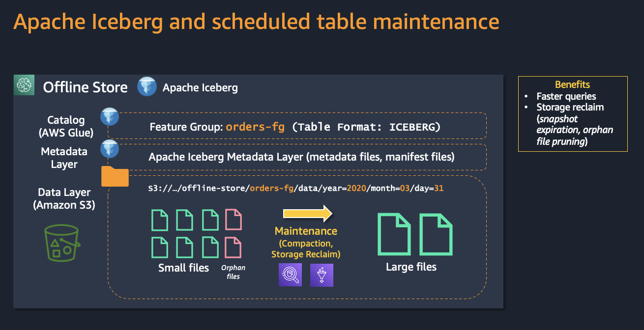Screen dimensions: 644x330
Task: Click the right large green file icon
Action: pyautogui.click(x=436, y=234)
